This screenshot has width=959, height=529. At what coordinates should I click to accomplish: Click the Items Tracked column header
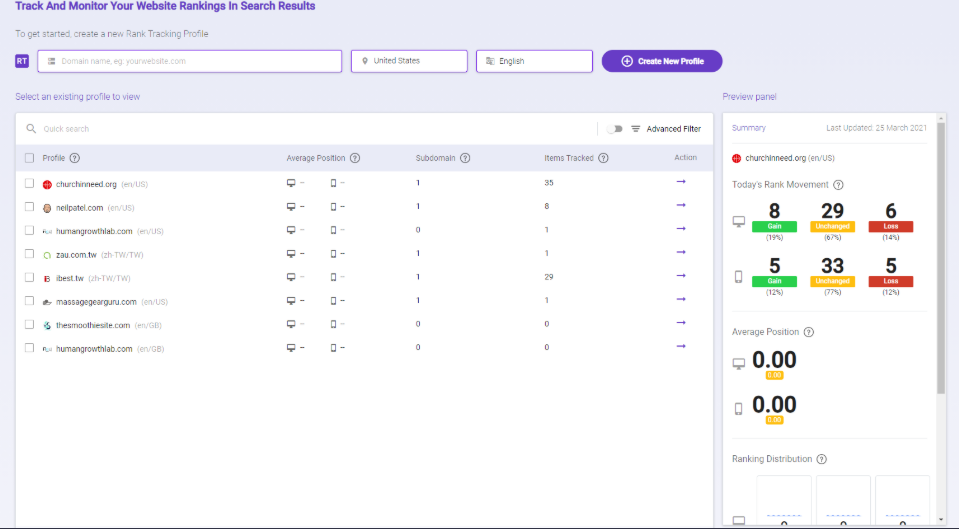(x=569, y=158)
